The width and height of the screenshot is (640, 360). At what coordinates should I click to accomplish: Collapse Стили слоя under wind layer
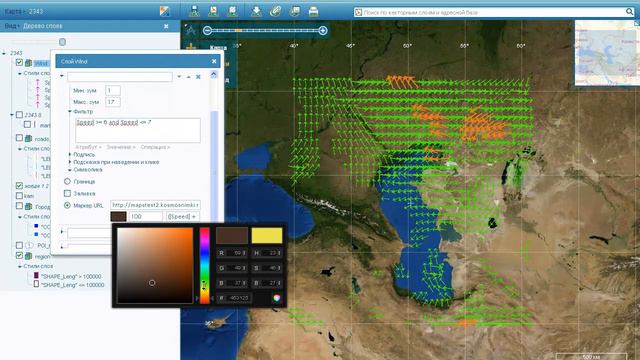tap(20, 73)
